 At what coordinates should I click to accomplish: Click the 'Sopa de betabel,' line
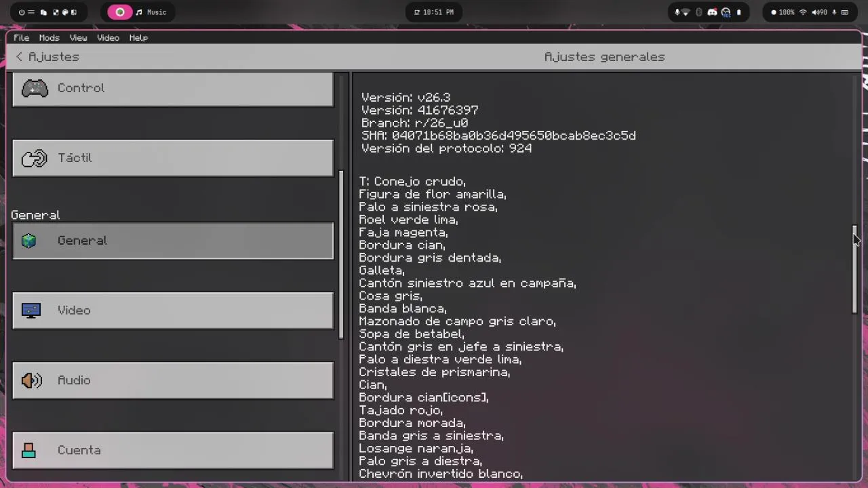point(412,334)
